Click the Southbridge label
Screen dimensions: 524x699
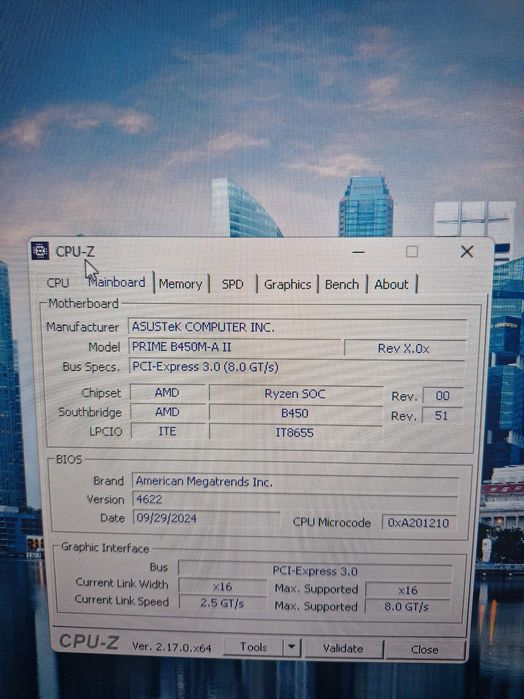(x=90, y=412)
